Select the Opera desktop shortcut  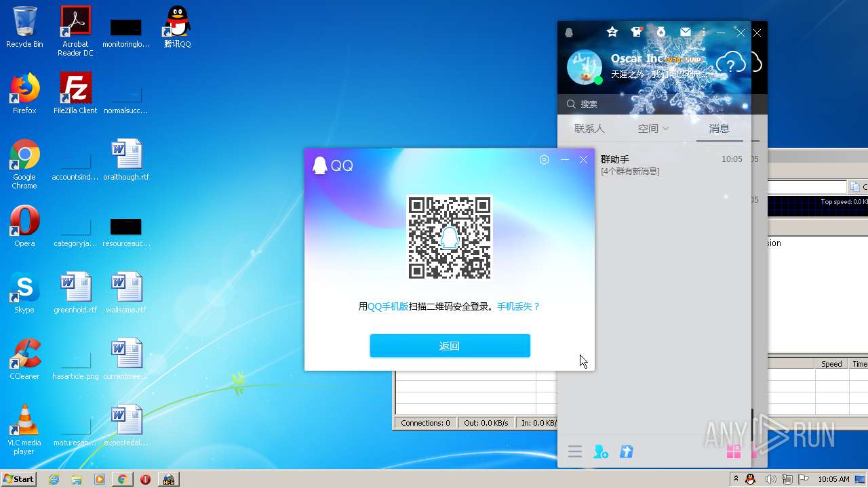coord(24,226)
